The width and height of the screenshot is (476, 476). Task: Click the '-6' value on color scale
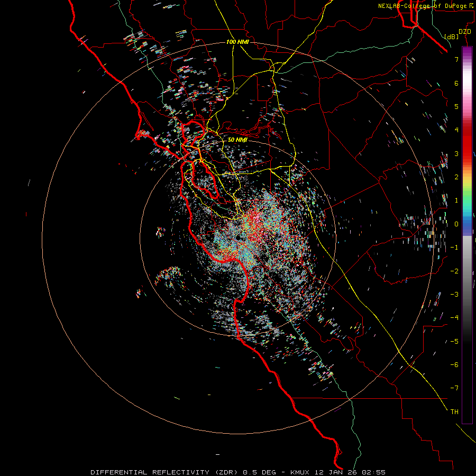pos(454,365)
